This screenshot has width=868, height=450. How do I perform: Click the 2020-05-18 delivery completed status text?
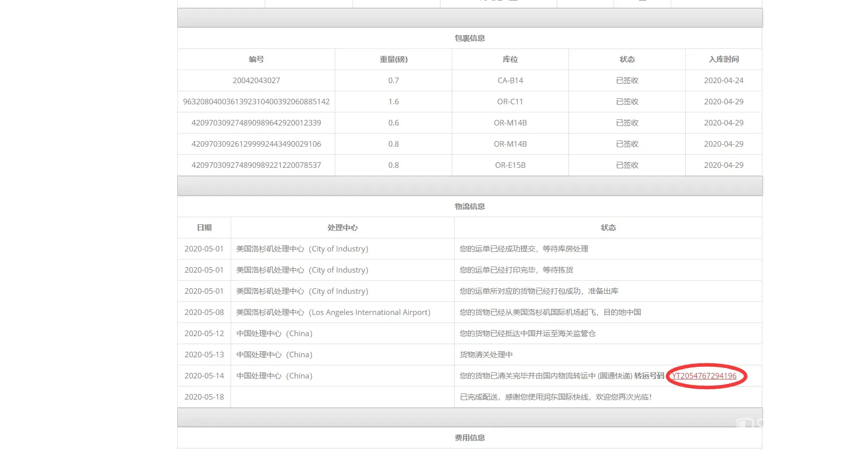pos(556,397)
